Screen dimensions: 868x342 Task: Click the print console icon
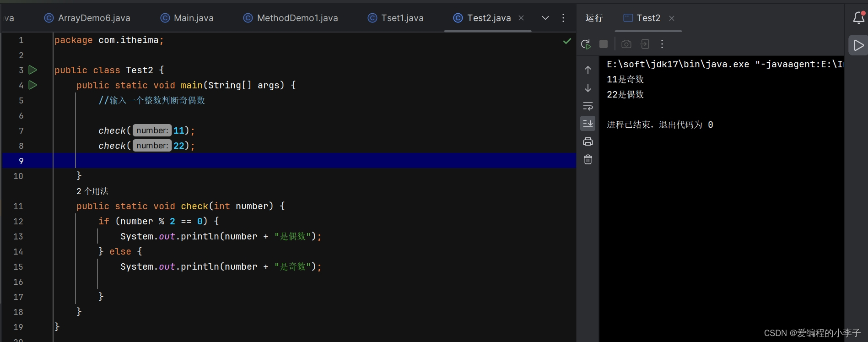click(x=588, y=141)
